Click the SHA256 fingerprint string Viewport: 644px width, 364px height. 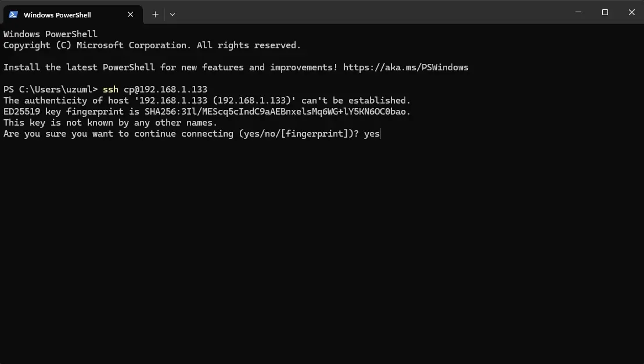point(276,112)
